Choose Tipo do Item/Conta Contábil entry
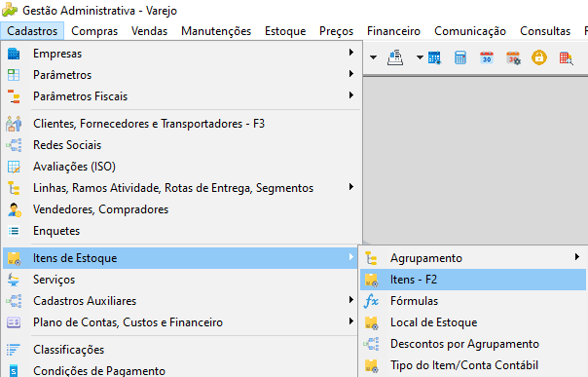588x377 pixels. (473, 365)
